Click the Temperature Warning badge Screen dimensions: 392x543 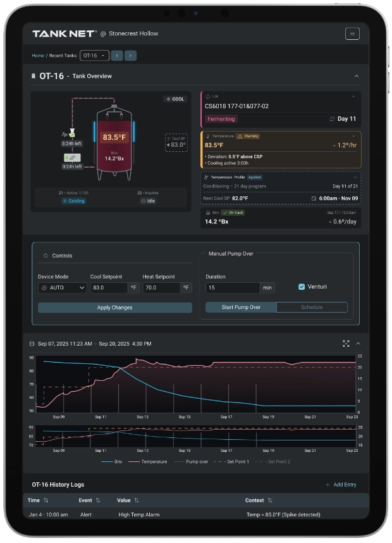248,136
